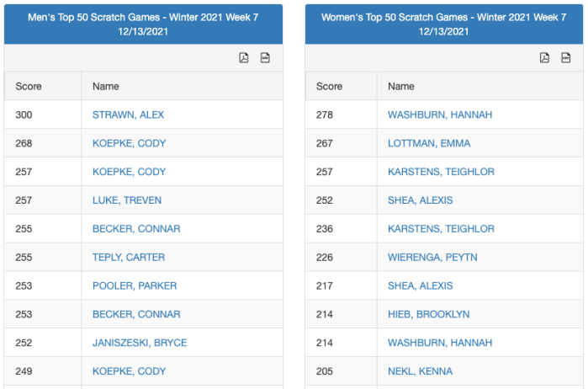Viewport: 588px width, 389px height.
Task: Select NEKL, KENNA name link
Action: (420, 371)
